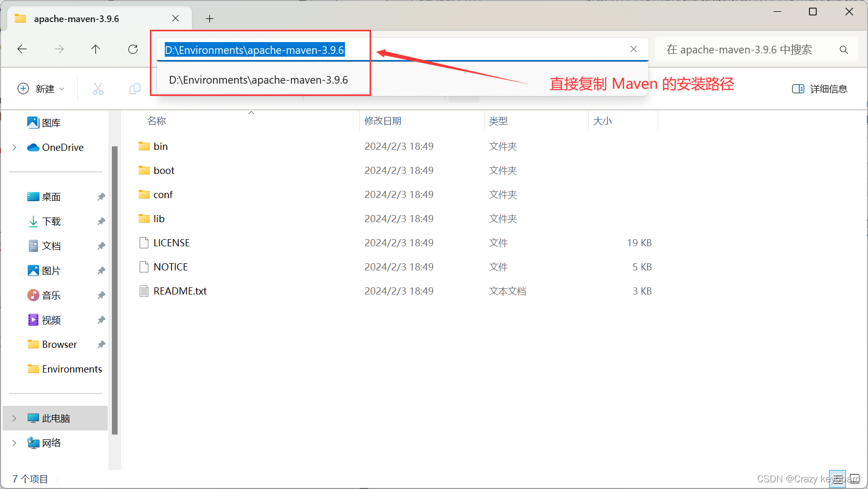The height and width of the screenshot is (489, 868).
Task: Unpin 下载 using its pin icon
Action: pos(101,221)
